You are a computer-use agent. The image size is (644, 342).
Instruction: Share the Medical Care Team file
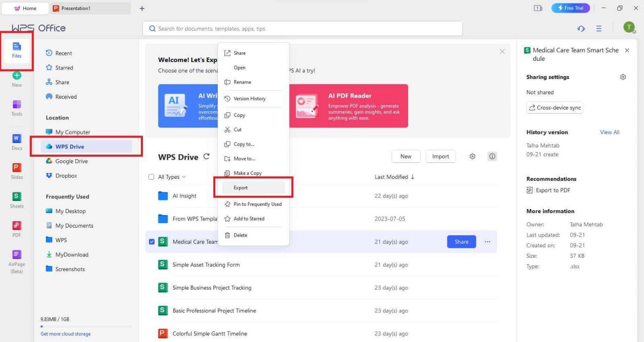(461, 242)
